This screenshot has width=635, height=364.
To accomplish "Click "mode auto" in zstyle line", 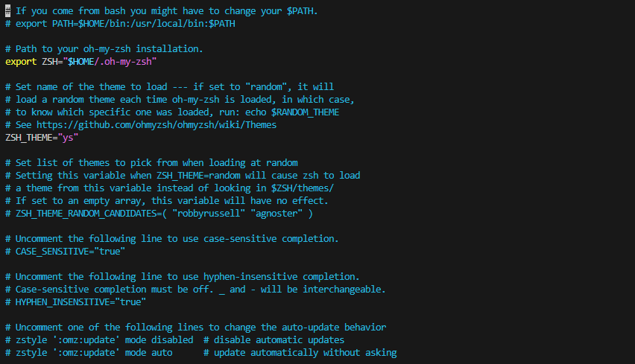I will coord(148,352).
